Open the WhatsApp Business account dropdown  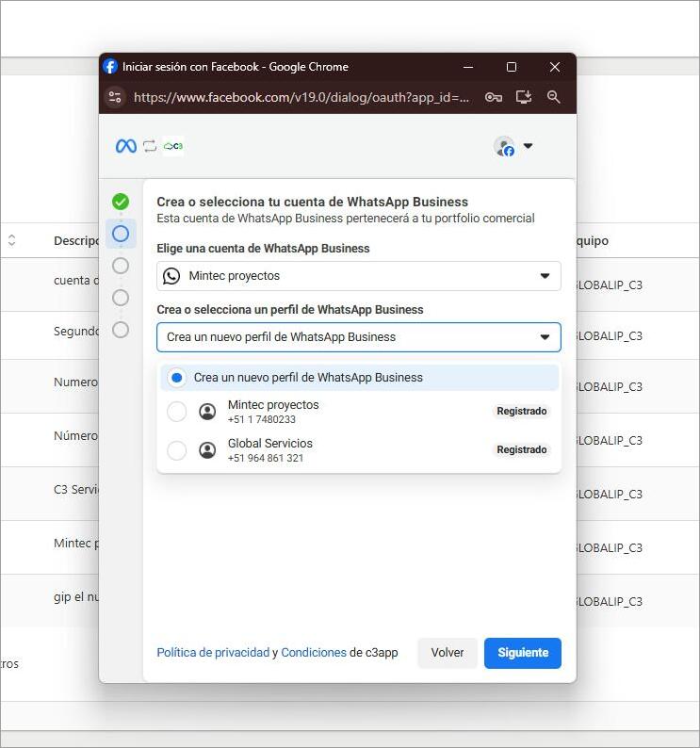(x=358, y=276)
